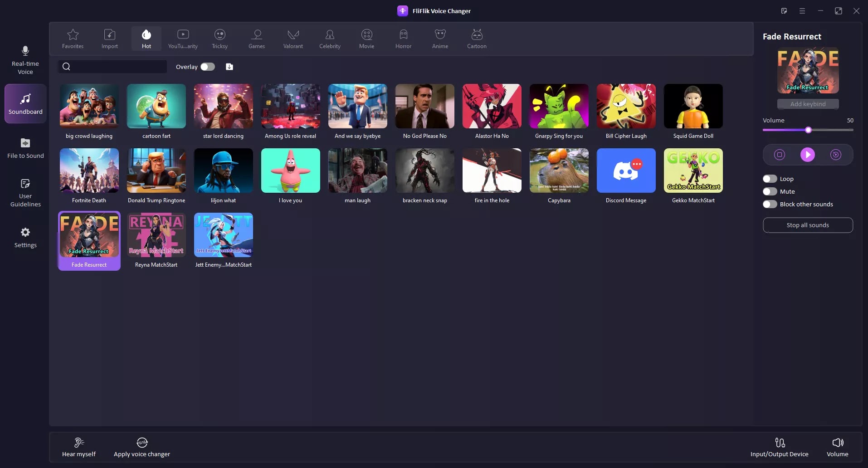Turn on the Mute switch
This screenshot has height=468, width=868.
769,191
